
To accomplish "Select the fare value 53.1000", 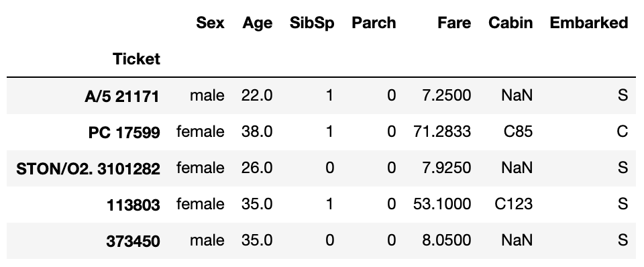I will coord(442,204).
